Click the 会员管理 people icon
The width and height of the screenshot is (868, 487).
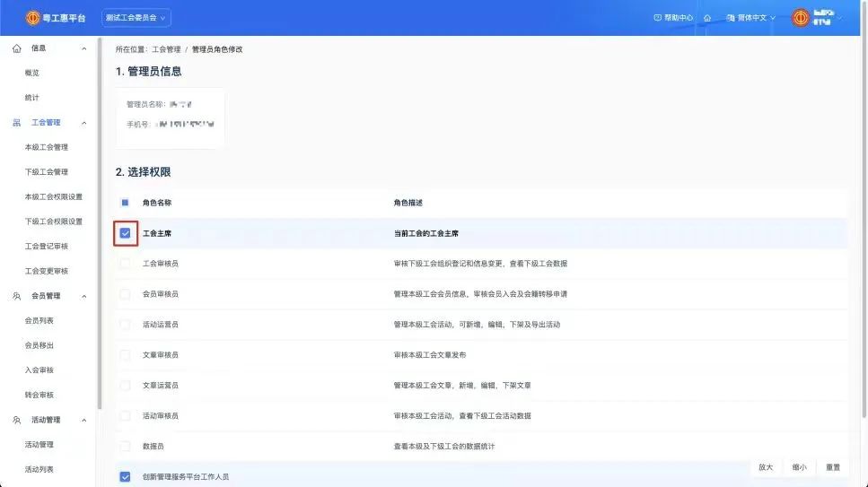click(17, 296)
